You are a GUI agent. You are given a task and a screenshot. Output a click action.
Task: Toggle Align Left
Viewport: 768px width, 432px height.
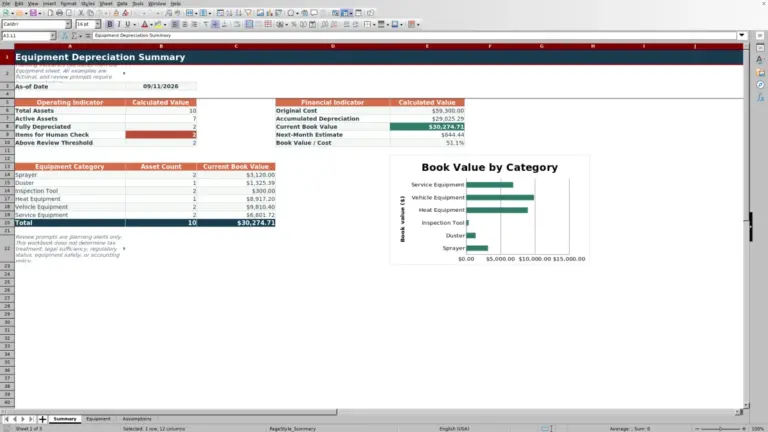[175, 24]
